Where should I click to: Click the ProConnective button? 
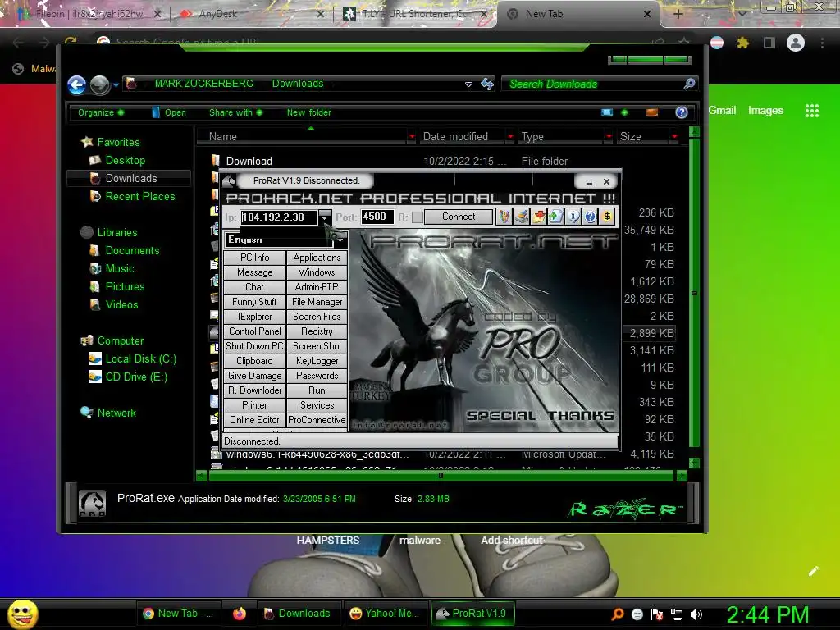[317, 420]
